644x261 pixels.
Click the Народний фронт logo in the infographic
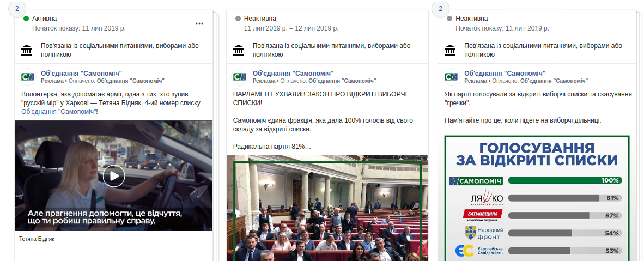484,233
